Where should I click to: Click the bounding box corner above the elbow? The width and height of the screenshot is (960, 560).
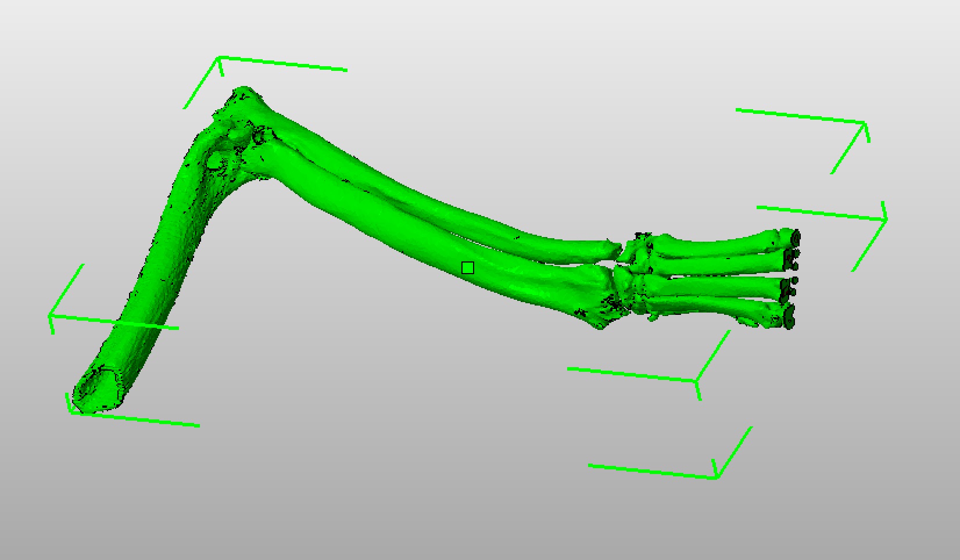tap(219, 58)
